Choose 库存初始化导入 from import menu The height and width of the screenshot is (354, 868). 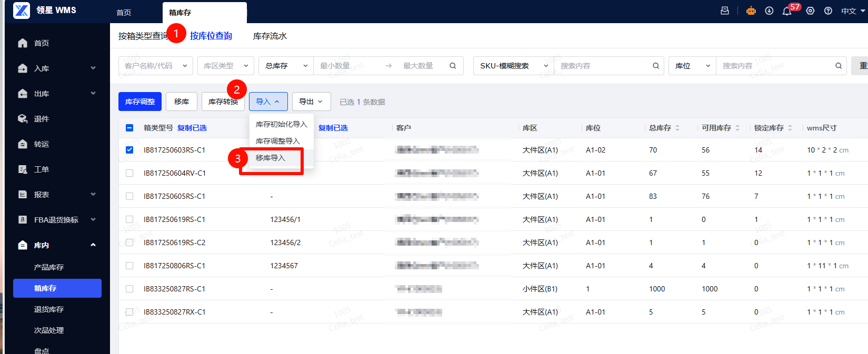pos(282,124)
